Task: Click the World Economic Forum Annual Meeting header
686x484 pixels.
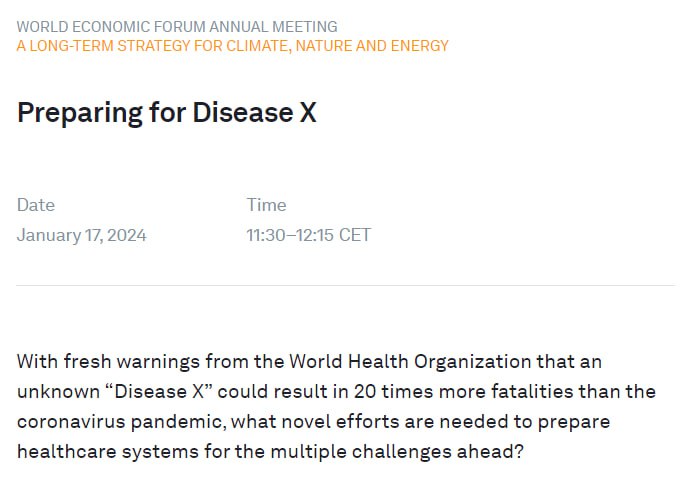Action: (177, 27)
